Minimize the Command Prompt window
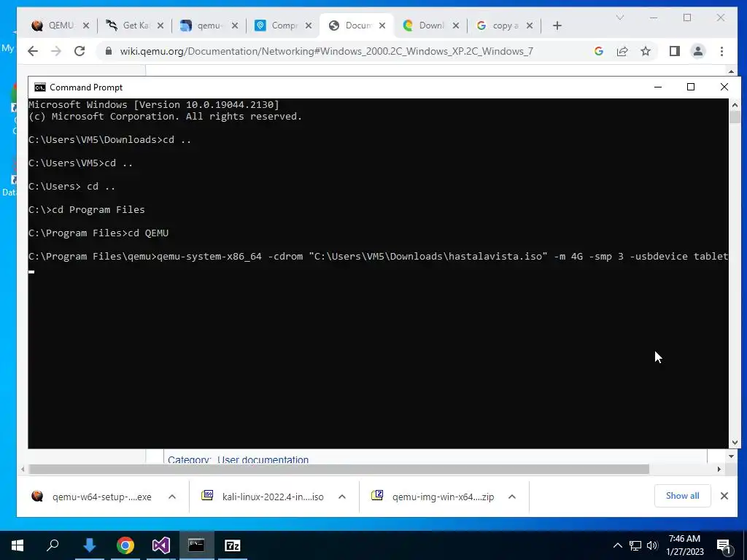 658,87
